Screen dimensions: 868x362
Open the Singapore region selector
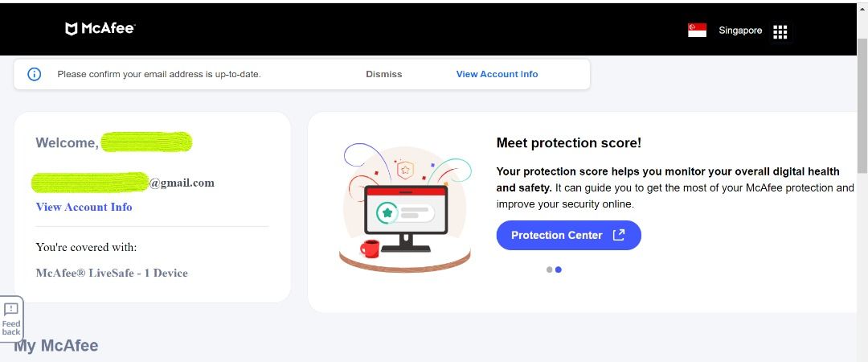click(739, 31)
